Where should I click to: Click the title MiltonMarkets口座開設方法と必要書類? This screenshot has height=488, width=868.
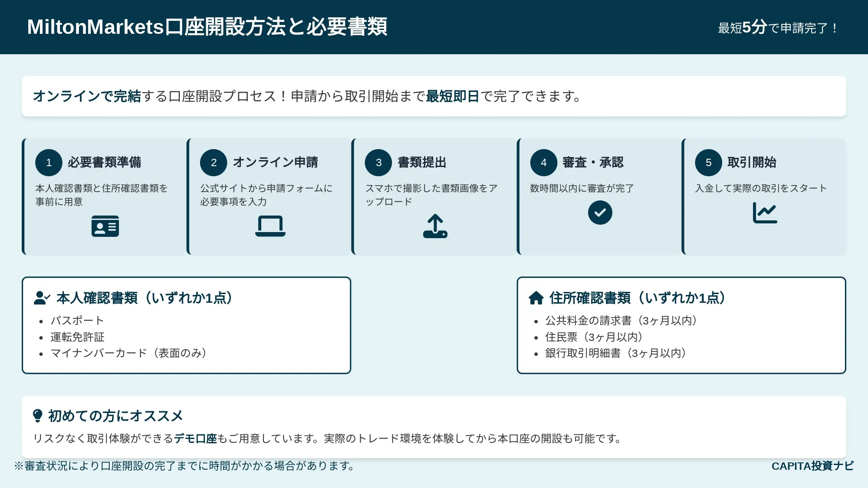pos(207,27)
